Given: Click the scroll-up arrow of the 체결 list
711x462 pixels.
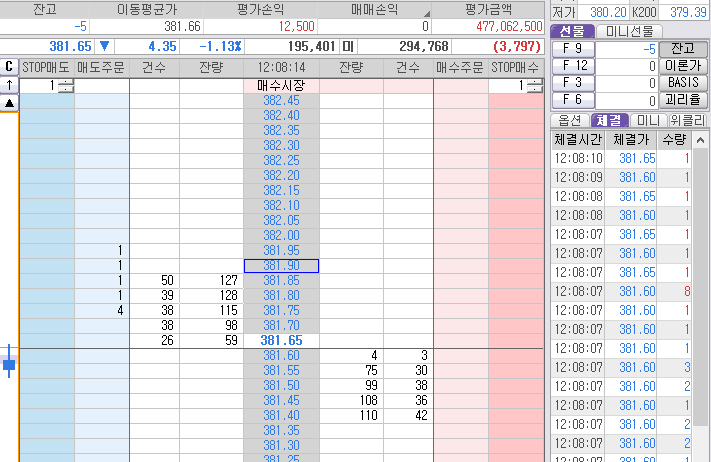Looking at the screenshot, I should (x=701, y=140).
